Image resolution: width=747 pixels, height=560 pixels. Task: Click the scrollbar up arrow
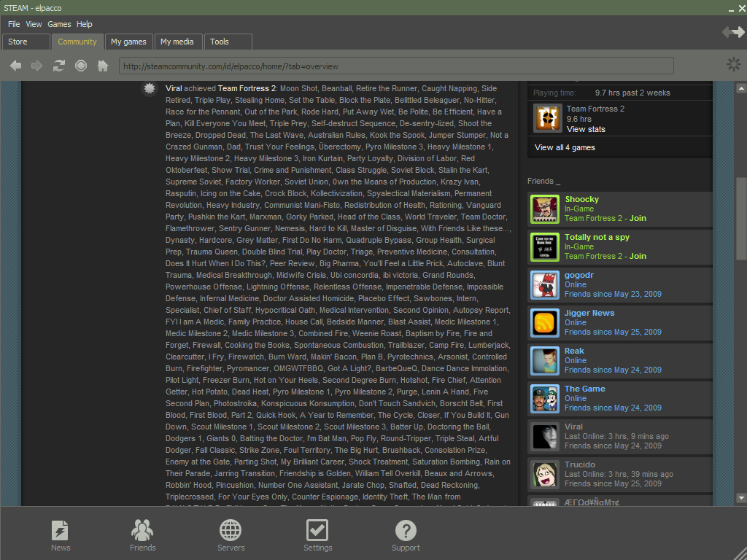click(x=741, y=88)
